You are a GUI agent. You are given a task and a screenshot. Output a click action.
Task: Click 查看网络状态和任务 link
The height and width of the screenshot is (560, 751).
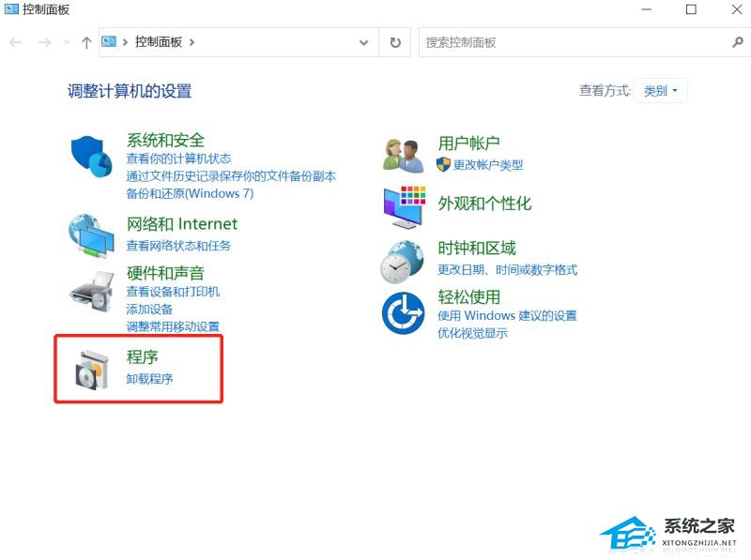(178, 246)
